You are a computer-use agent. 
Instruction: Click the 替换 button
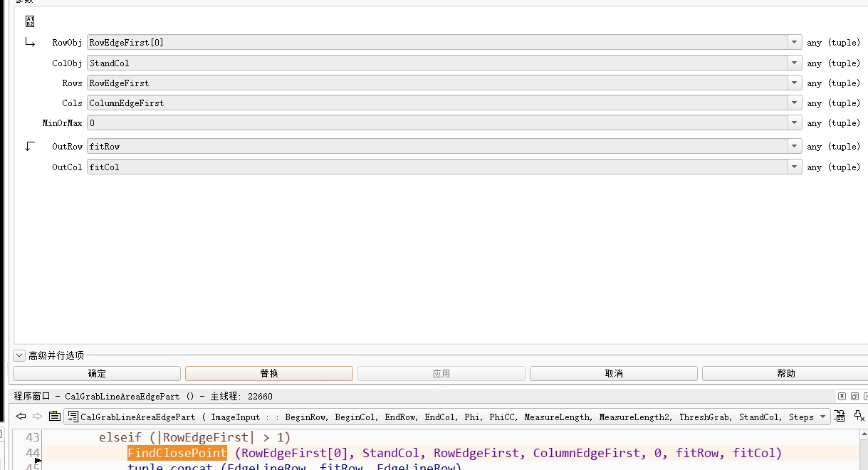(x=268, y=373)
